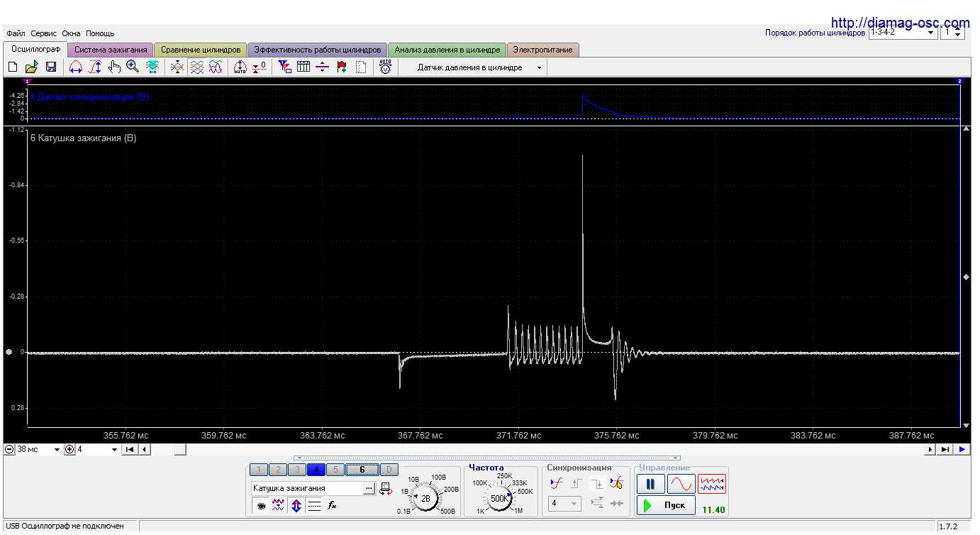
Task: Toggle channel visibility eye icon
Action: [261, 506]
